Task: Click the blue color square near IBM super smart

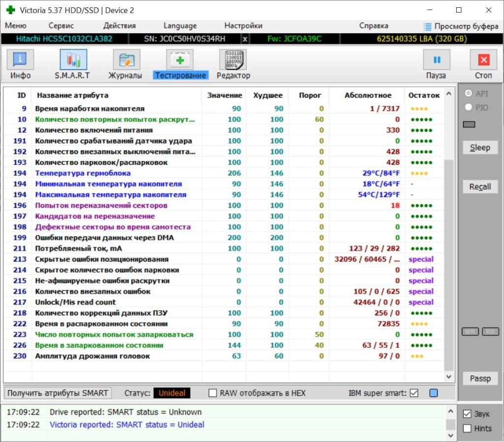Action: [434, 393]
